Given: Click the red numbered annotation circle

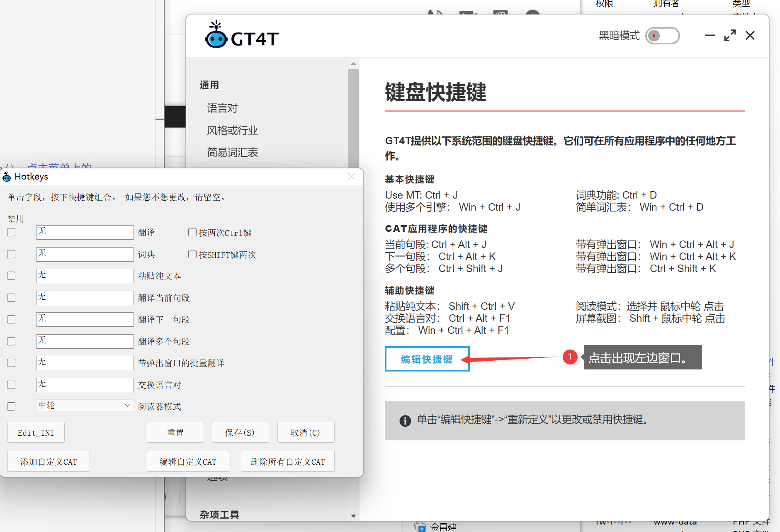Looking at the screenshot, I should click(x=570, y=357).
